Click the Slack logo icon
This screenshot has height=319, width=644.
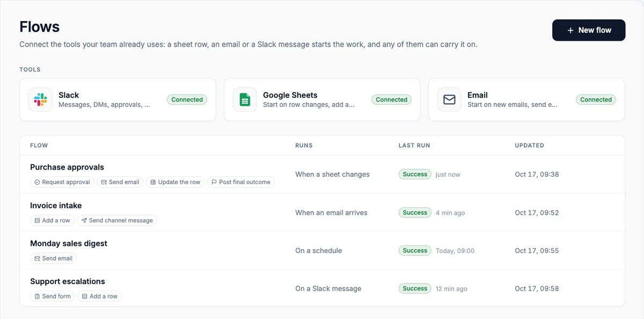click(x=40, y=100)
